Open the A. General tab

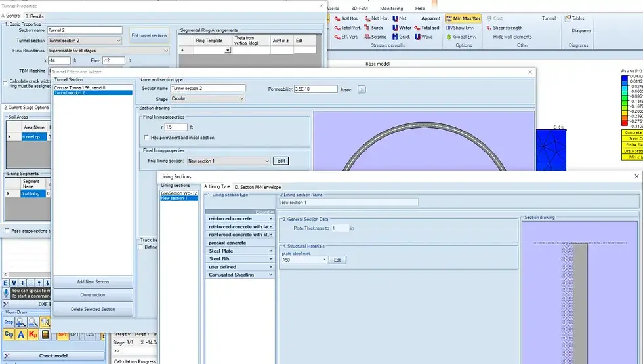11,16
